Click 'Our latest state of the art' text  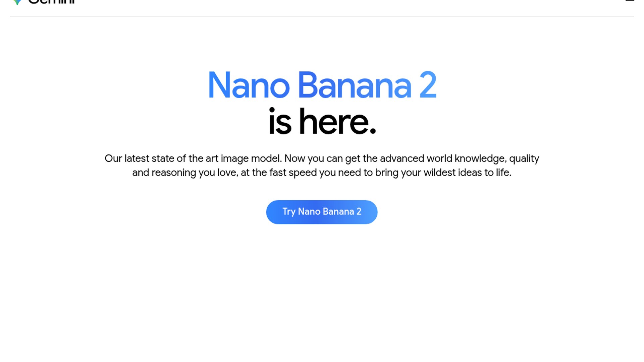pyautogui.click(x=162, y=159)
